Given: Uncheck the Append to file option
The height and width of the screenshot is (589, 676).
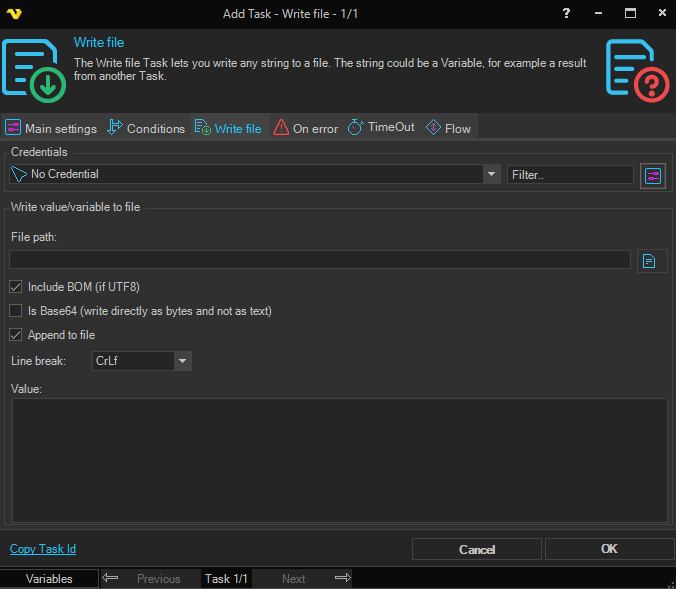Looking at the screenshot, I should click(x=16, y=335).
